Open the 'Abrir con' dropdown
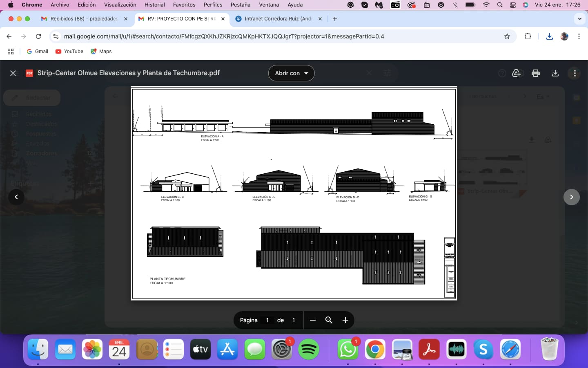 (291, 73)
